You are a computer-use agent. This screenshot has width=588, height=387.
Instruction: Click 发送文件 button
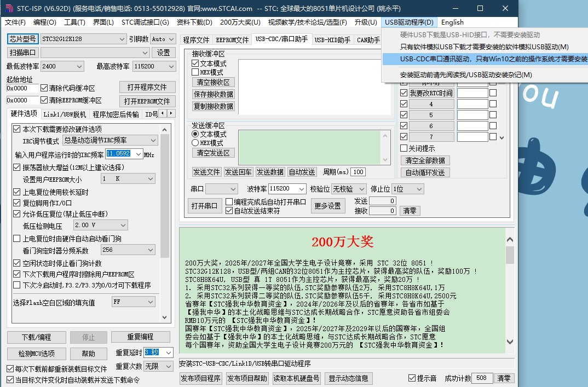pos(206,172)
